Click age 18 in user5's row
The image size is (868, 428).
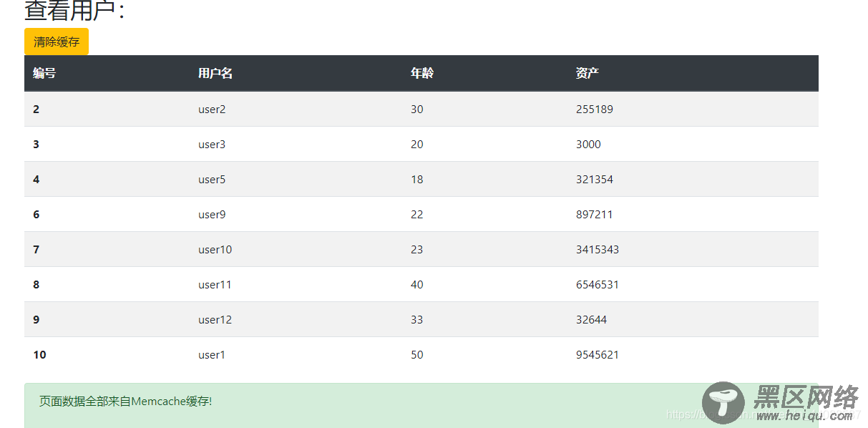(x=417, y=180)
